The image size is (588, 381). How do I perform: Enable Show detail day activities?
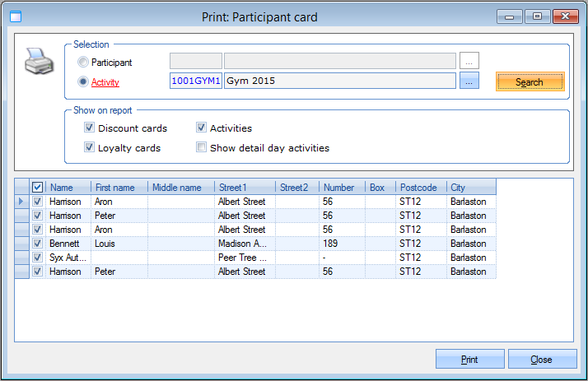[201, 148]
